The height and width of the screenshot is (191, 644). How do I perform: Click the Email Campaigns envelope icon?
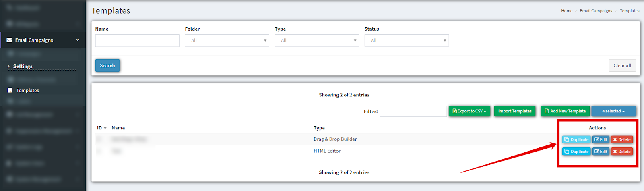click(x=9, y=40)
